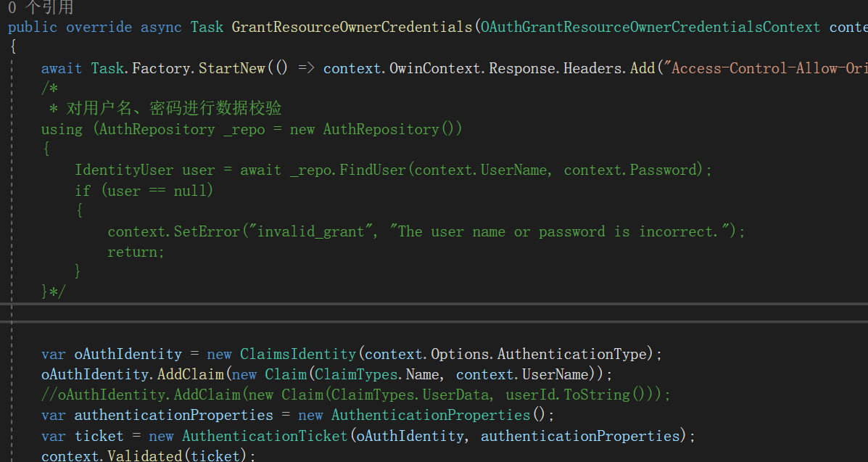Click 'ClaimTypes.Name' in the active AddClaim call
Screen dimensions: 868x462
(377, 374)
